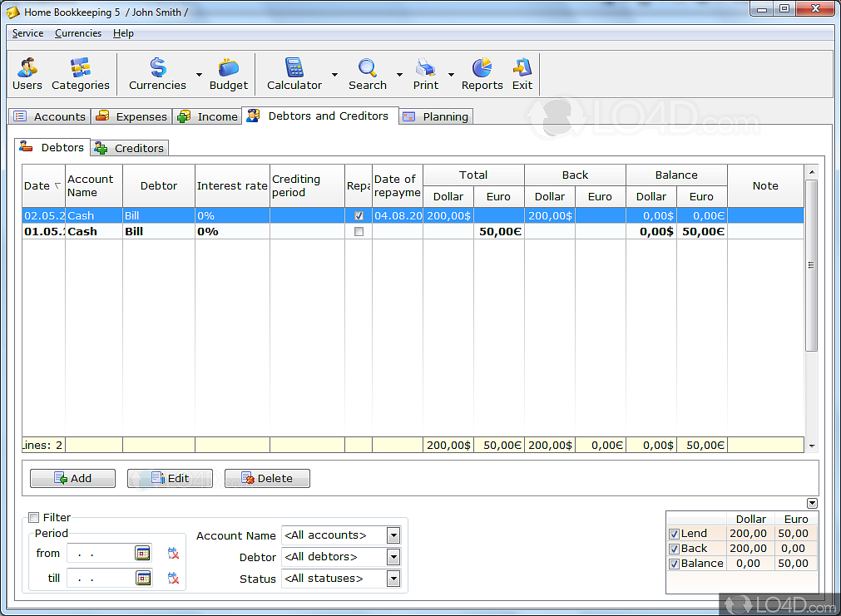
Task: Switch to the Accounts tab
Action: point(50,116)
